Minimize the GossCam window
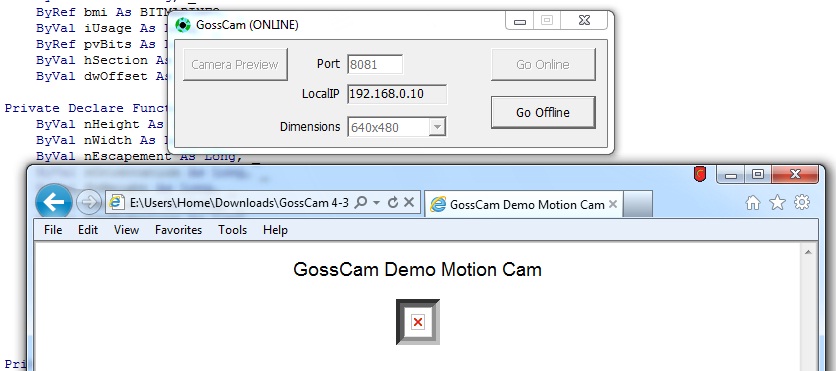Screen dimensions: 836x371 click(520, 21)
